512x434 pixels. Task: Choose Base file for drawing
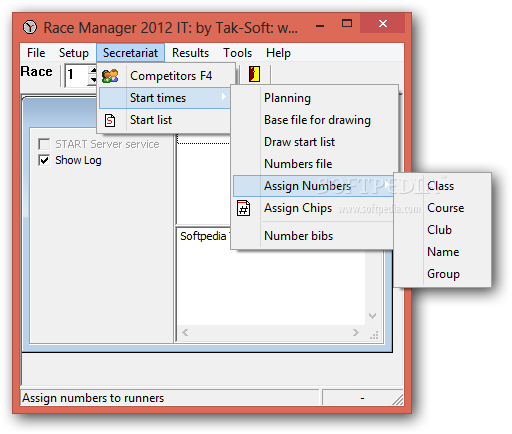coord(313,120)
